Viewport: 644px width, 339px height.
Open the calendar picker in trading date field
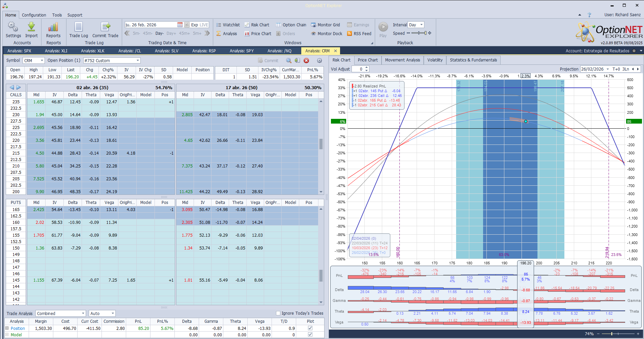[x=180, y=25]
